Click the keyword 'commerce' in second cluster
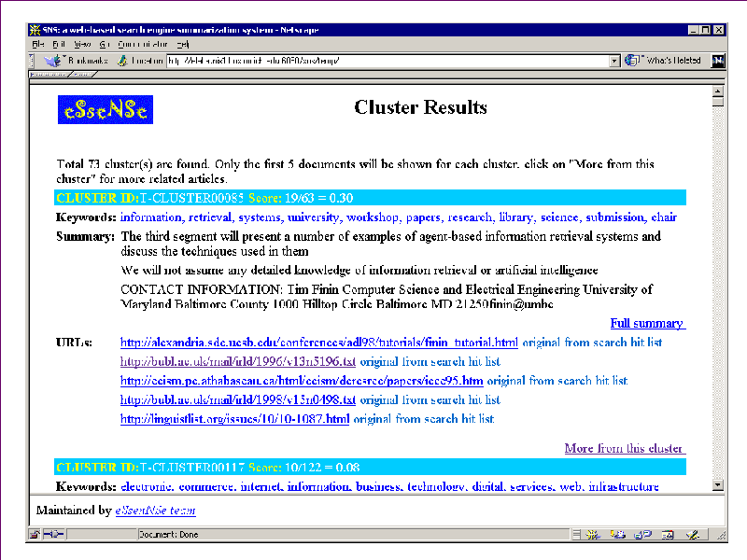 point(205,486)
